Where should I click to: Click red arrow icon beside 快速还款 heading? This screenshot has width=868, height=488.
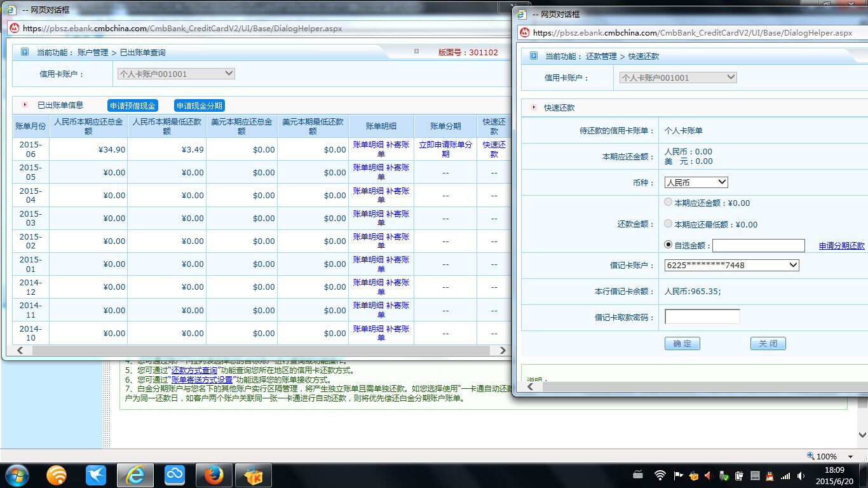[533, 107]
